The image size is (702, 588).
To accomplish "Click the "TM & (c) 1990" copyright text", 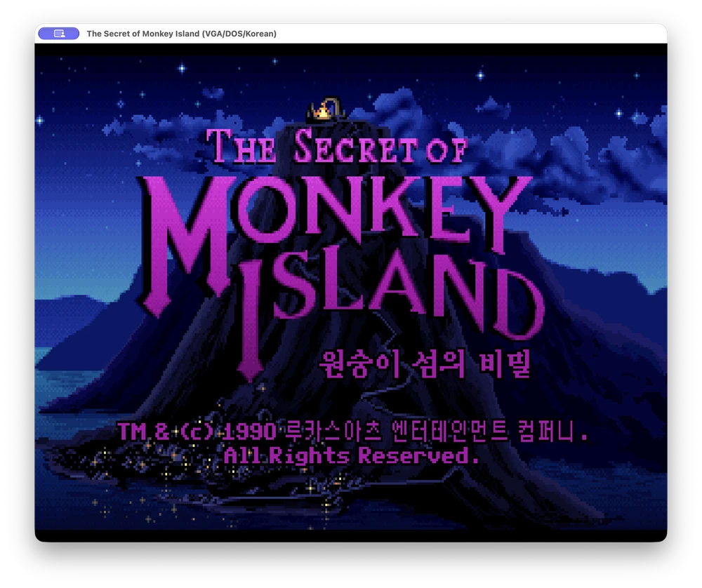I will (x=197, y=432).
